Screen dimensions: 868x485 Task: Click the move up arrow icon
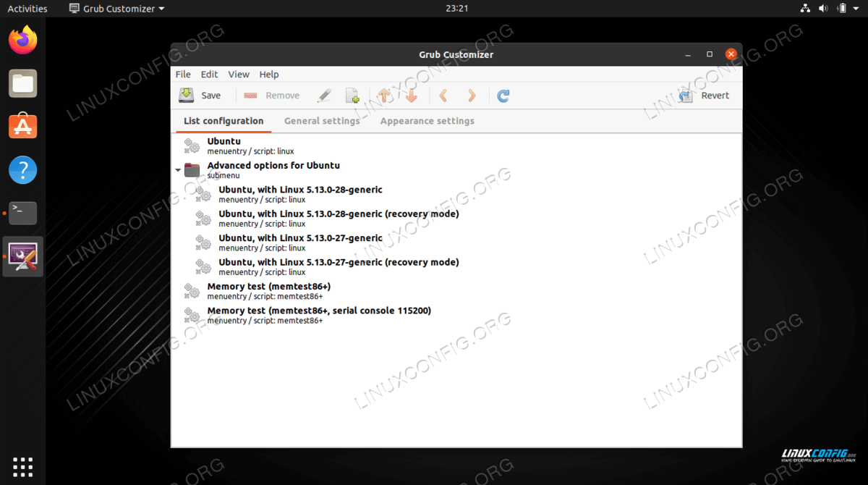click(x=385, y=96)
